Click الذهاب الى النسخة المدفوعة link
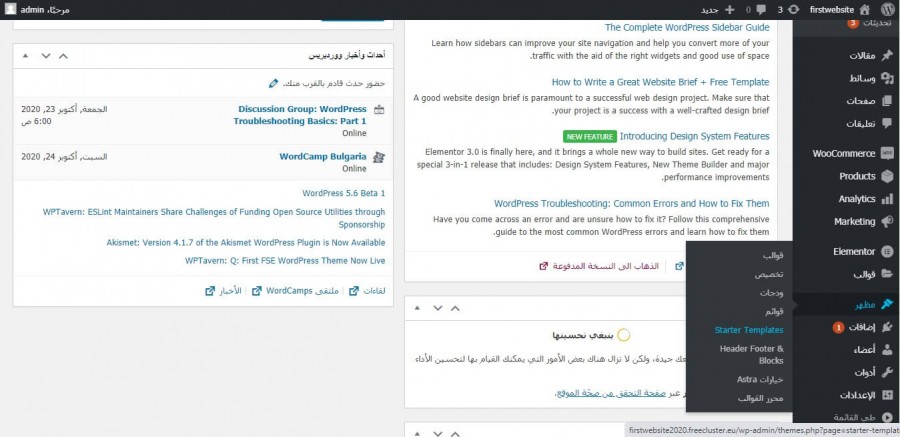 tap(599, 266)
